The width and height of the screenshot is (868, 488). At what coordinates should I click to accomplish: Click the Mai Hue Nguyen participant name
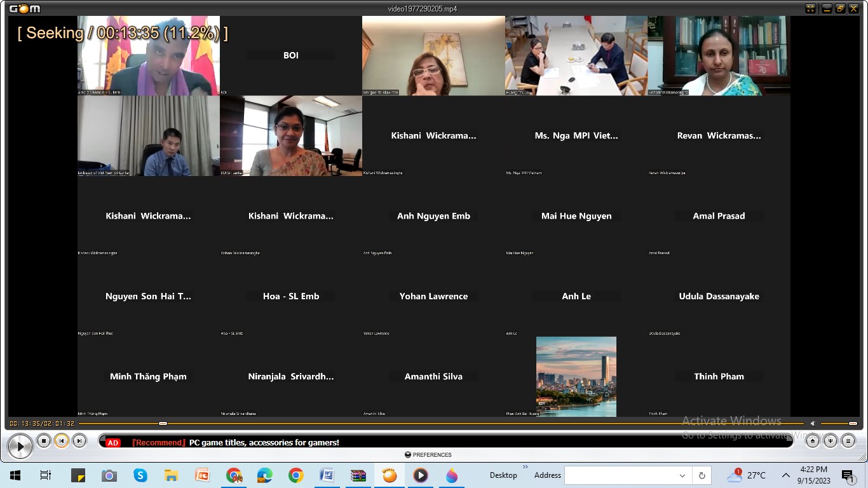coord(576,216)
